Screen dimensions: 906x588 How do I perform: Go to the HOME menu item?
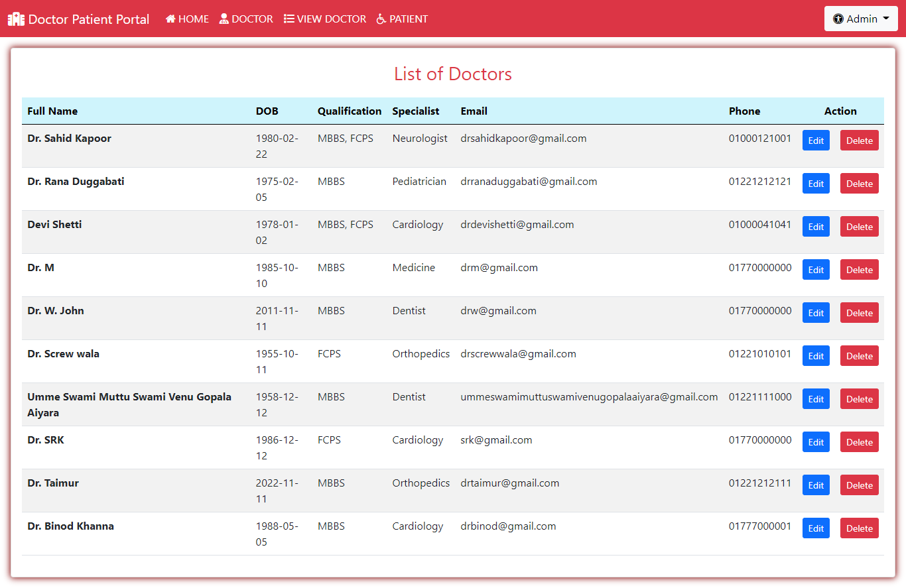pos(193,19)
